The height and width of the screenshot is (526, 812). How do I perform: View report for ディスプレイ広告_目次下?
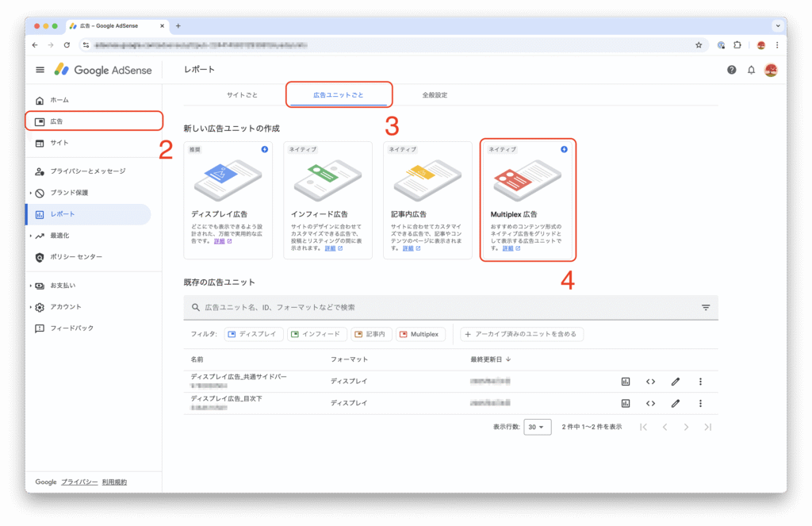click(x=626, y=403)
